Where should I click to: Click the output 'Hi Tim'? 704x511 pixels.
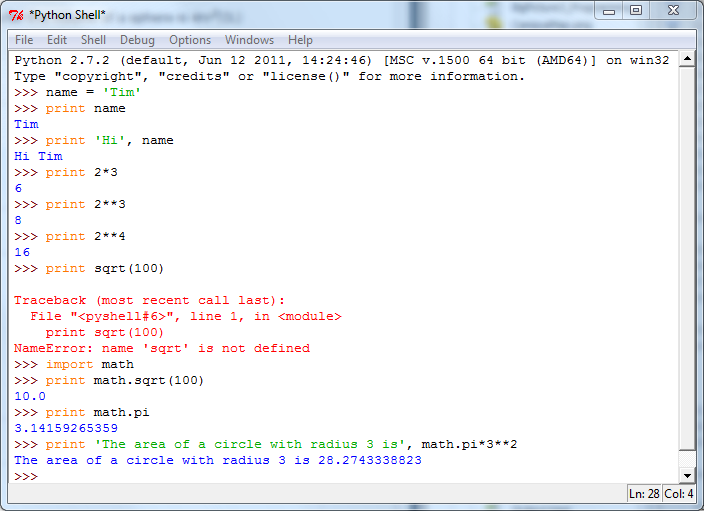pyautogui.click(x=38, y=156)
